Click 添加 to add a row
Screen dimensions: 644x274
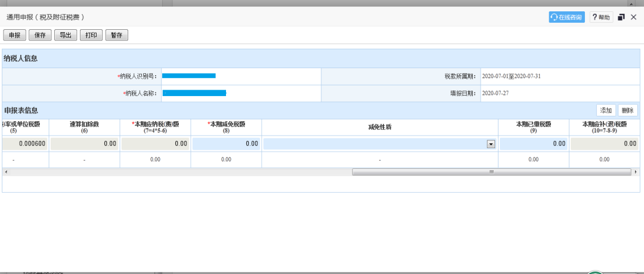(606, 110)
